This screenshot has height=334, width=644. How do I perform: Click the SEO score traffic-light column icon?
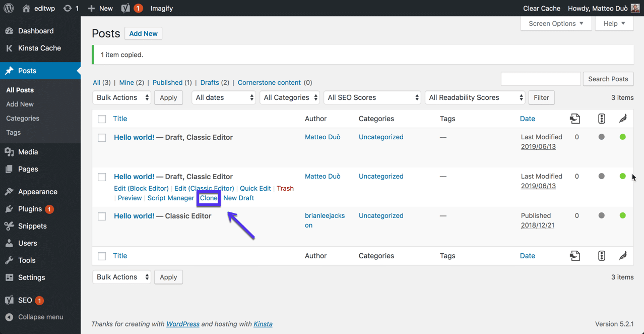(601, 119)
